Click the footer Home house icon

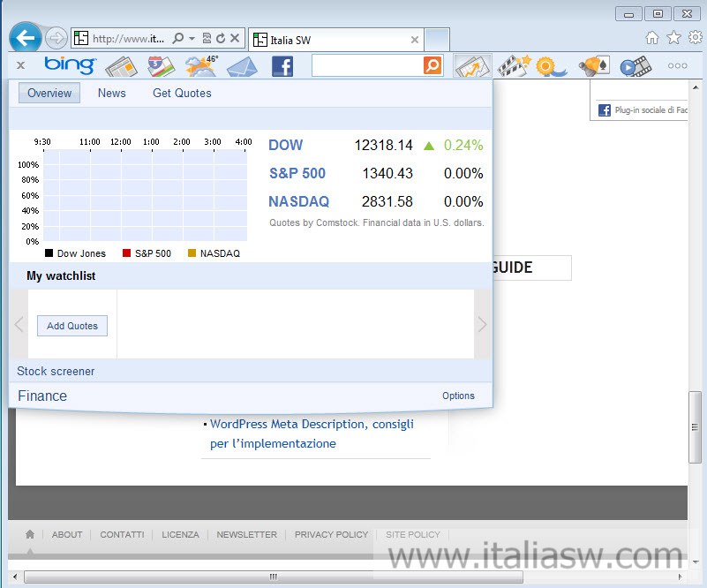[30, 534]
